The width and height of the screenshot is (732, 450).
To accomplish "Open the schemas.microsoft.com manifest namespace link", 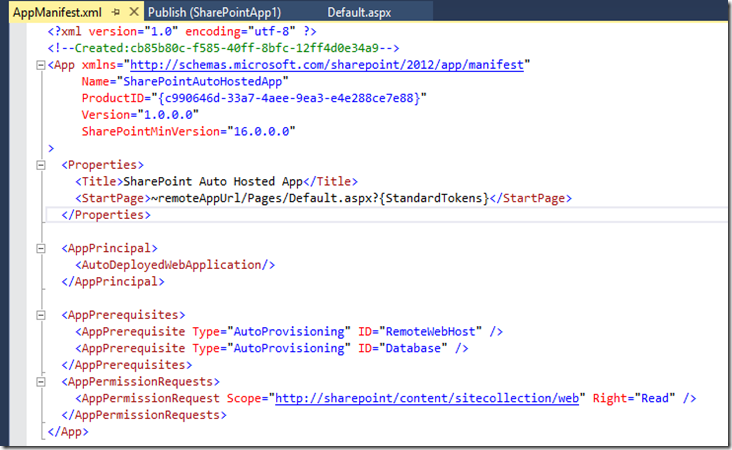I will coord(327,65).
